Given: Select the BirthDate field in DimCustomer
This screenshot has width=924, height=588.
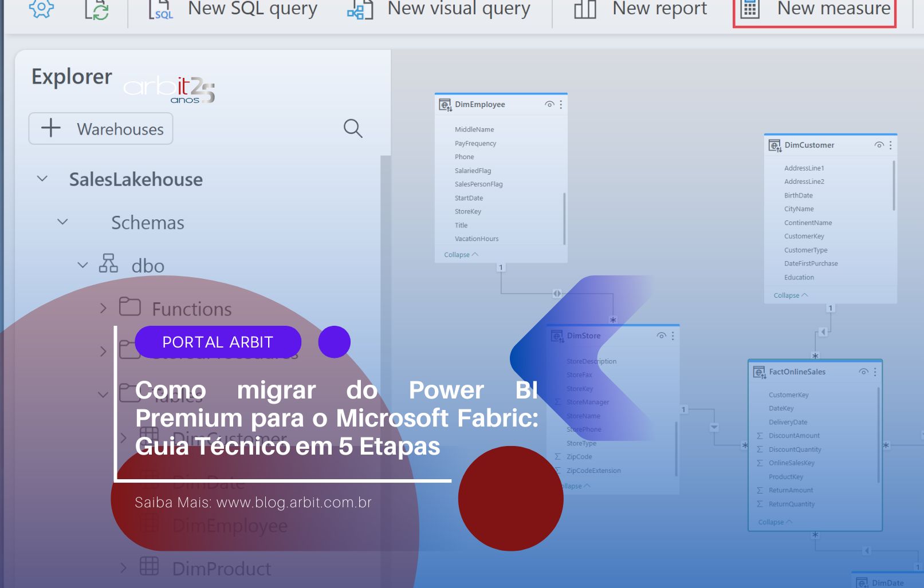Looking at the screenshot, I should click(799, 195).
